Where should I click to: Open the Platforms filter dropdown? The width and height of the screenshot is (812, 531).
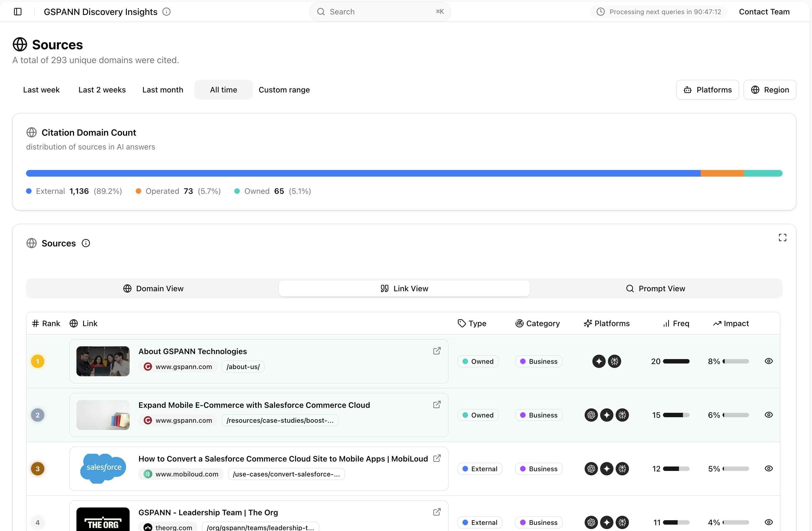pyautogui.click(x=707, y=90)
